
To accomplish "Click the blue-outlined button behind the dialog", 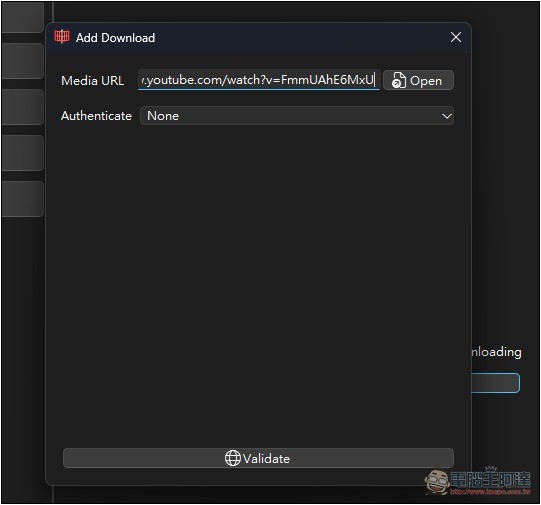I will pyautogui.click(x=495, y=383).
